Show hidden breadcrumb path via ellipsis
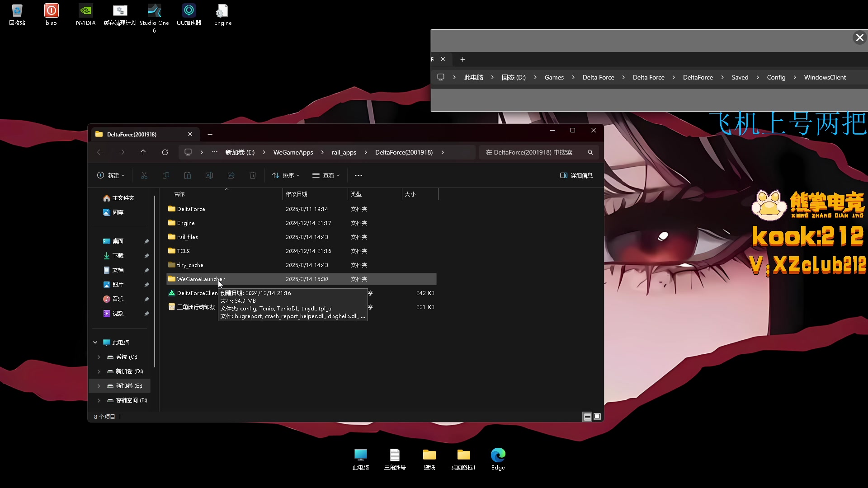 215,152
